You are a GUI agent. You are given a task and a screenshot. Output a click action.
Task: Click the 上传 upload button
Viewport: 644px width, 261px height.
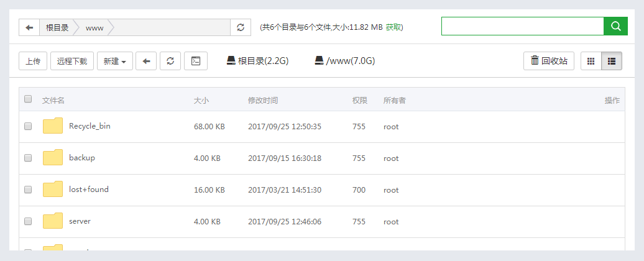(x=33, y=61)
